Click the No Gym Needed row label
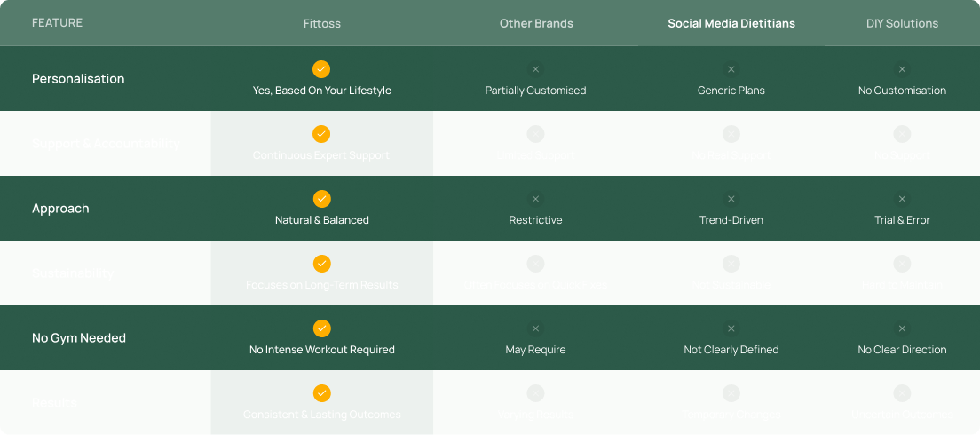 point(79,338)
